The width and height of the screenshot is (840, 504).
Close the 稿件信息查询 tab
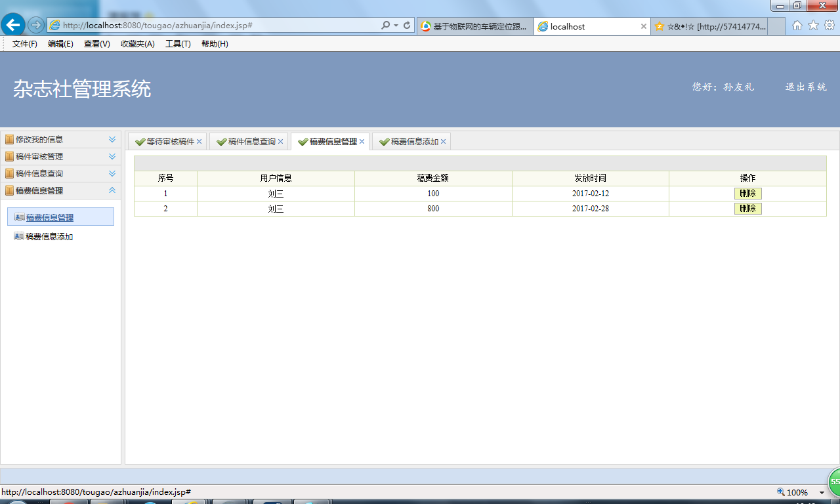[x=281, y=142]
